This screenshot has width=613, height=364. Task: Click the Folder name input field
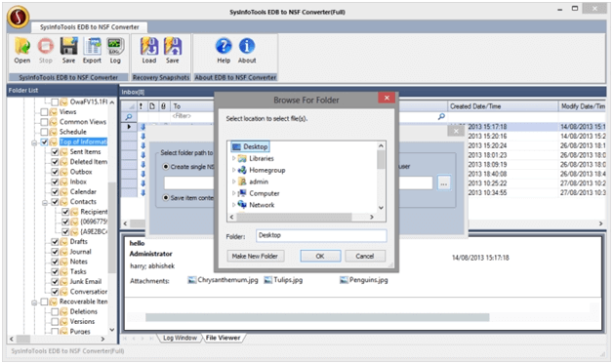click(321, 235)
